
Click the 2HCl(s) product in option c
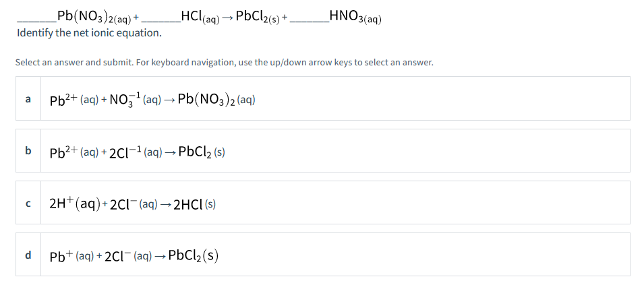click(x=195, y=204)
